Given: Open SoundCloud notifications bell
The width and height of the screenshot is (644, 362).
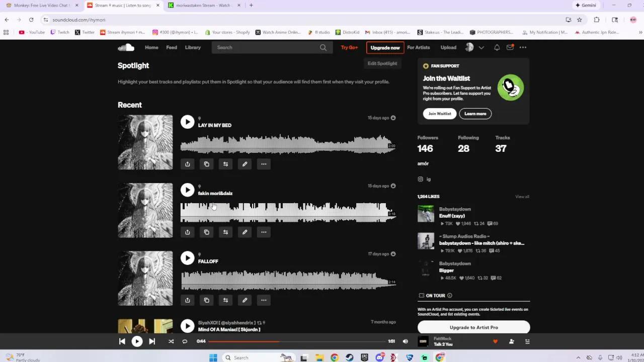Looking at the screenshot, I should (x=497, y=47).
